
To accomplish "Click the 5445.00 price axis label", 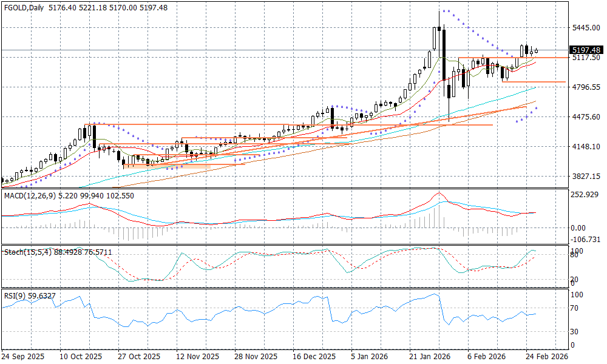I will 586,28.
